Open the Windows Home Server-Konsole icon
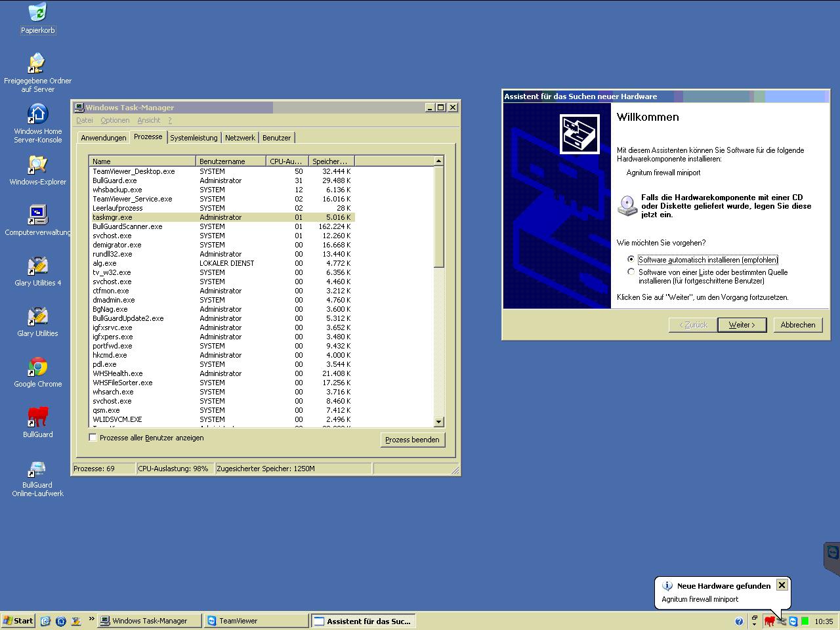The image size is (840, 630). pyautogui.click(x=37, y=123)
